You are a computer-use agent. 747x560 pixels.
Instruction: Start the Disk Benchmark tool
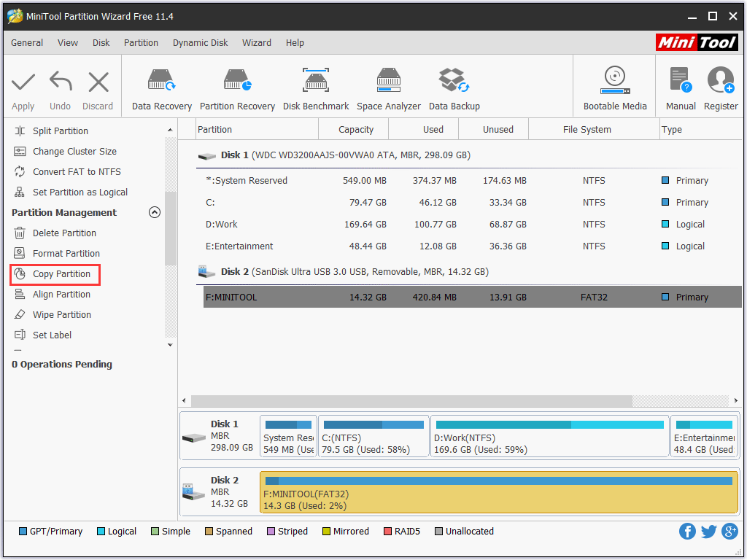pyautogui.click(x=316, y=89)
